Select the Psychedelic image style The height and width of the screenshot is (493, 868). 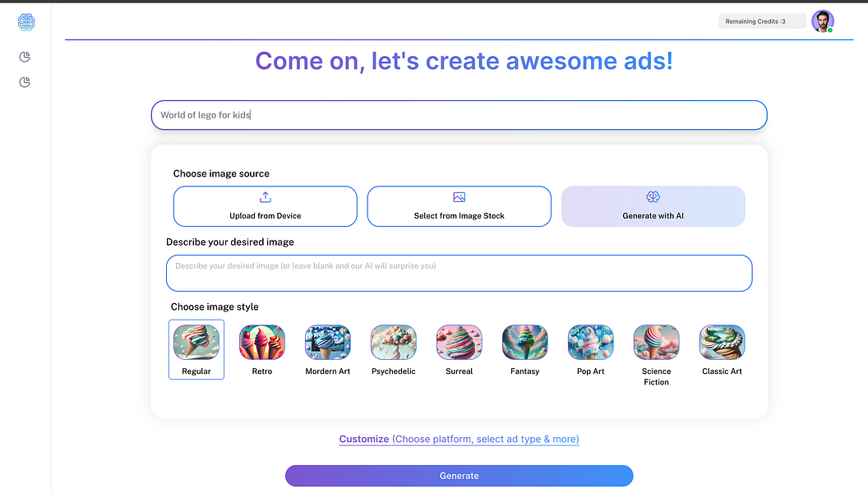(x=393, y=350)
